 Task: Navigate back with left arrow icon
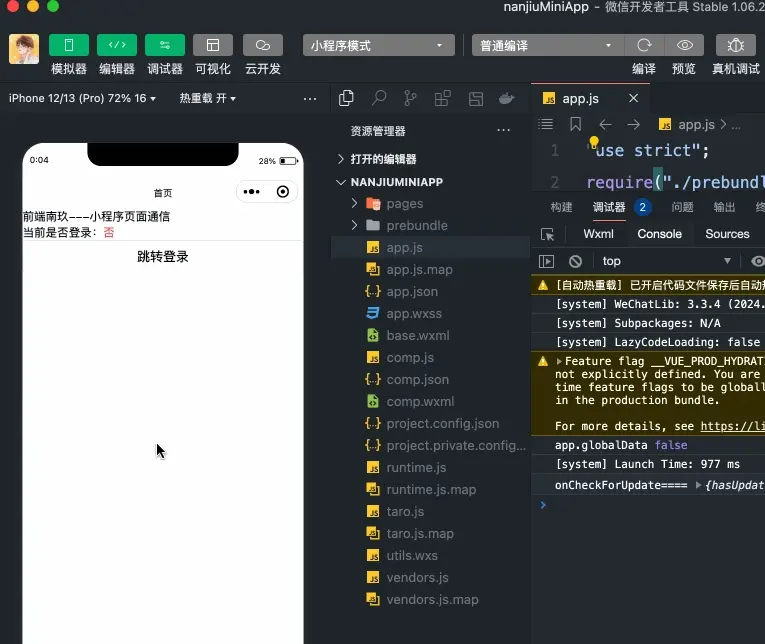pos(605,124)
